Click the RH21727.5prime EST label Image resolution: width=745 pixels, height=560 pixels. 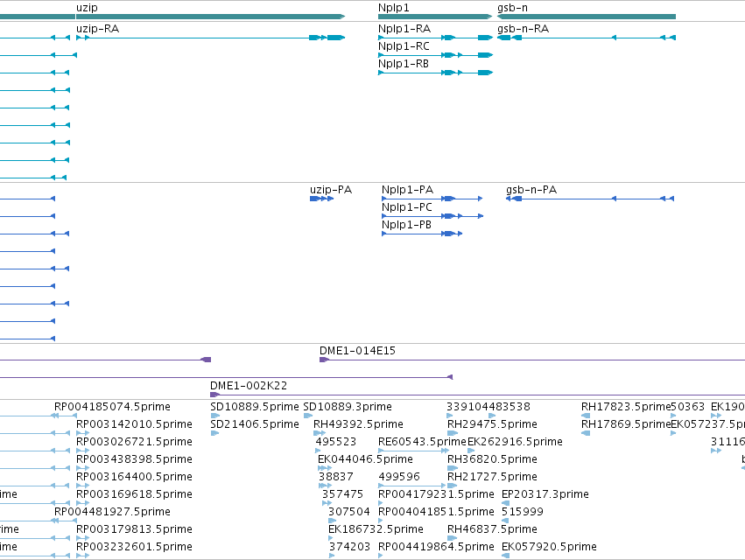(492, 477)
